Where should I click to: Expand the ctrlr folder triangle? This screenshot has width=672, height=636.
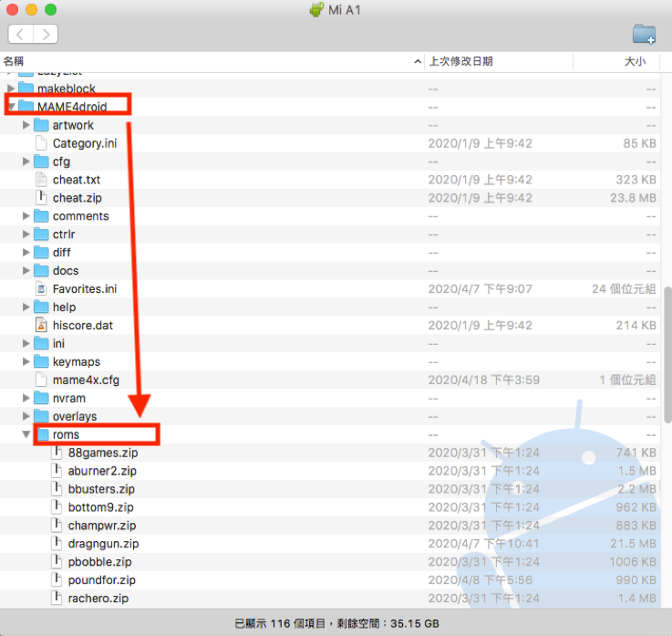(26, 235)
